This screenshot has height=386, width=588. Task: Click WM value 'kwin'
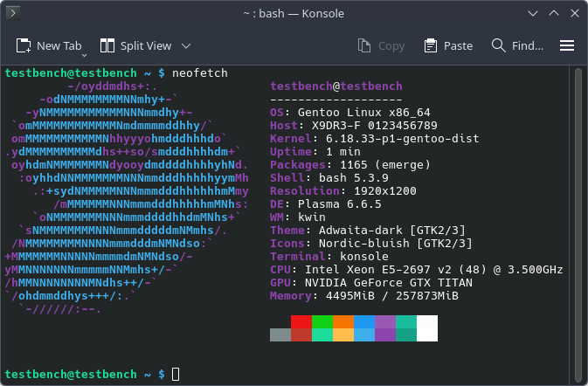click(x=312, y=217)
